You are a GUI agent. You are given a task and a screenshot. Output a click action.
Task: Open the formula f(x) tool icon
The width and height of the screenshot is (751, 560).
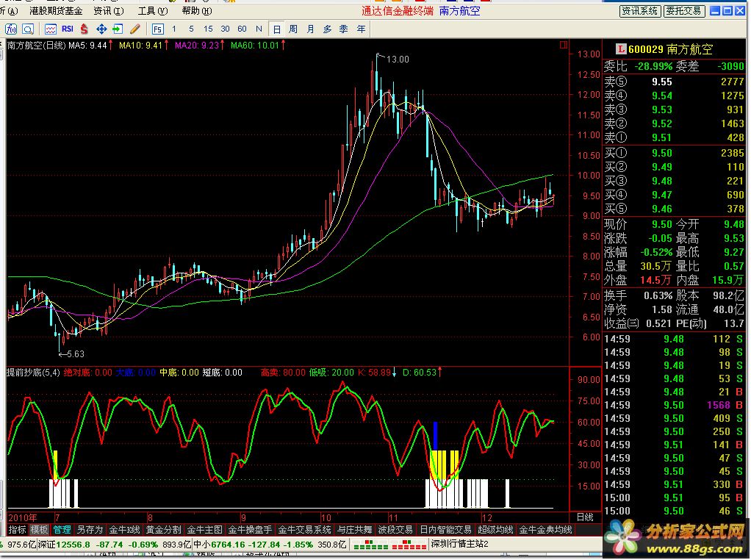pyautogui.click(x=11, y=29)
